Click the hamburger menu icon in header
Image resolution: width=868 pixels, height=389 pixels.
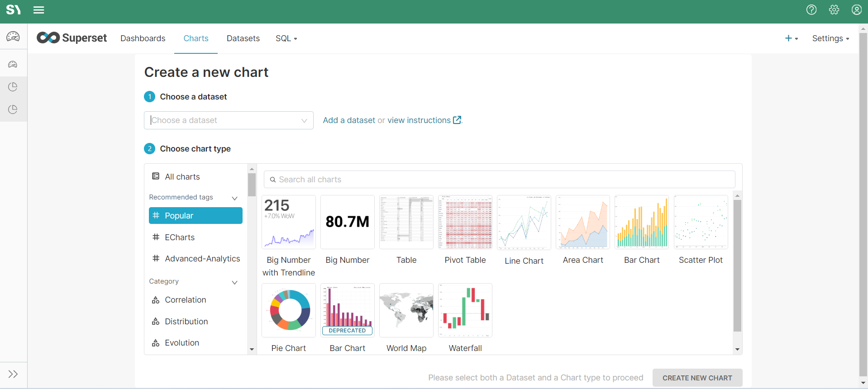(x=39, y=10)
